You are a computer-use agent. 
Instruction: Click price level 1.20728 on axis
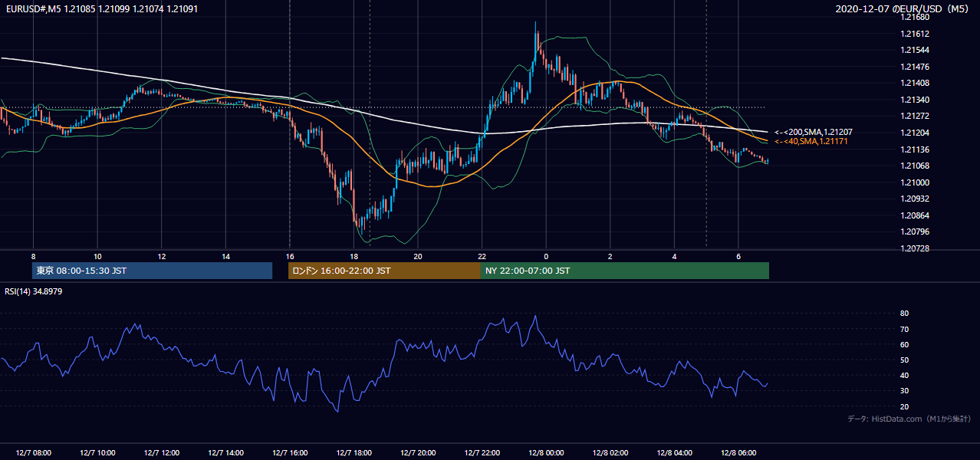916,248
